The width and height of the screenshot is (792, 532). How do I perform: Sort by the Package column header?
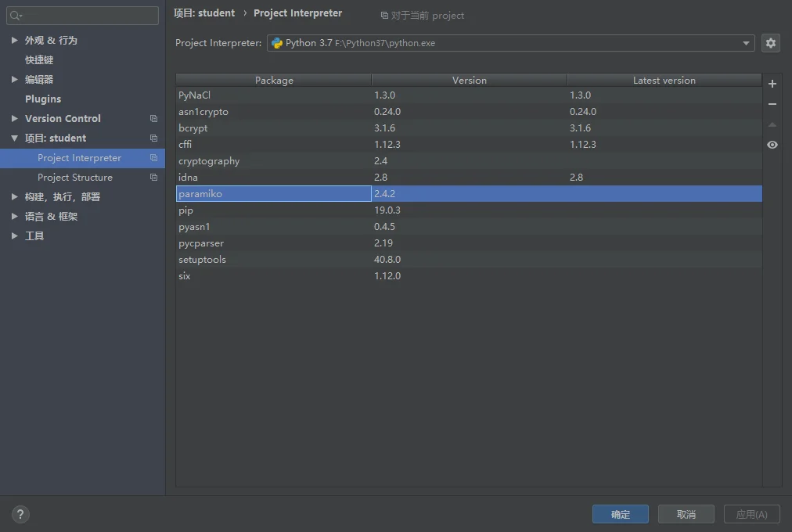coord(274,81)
